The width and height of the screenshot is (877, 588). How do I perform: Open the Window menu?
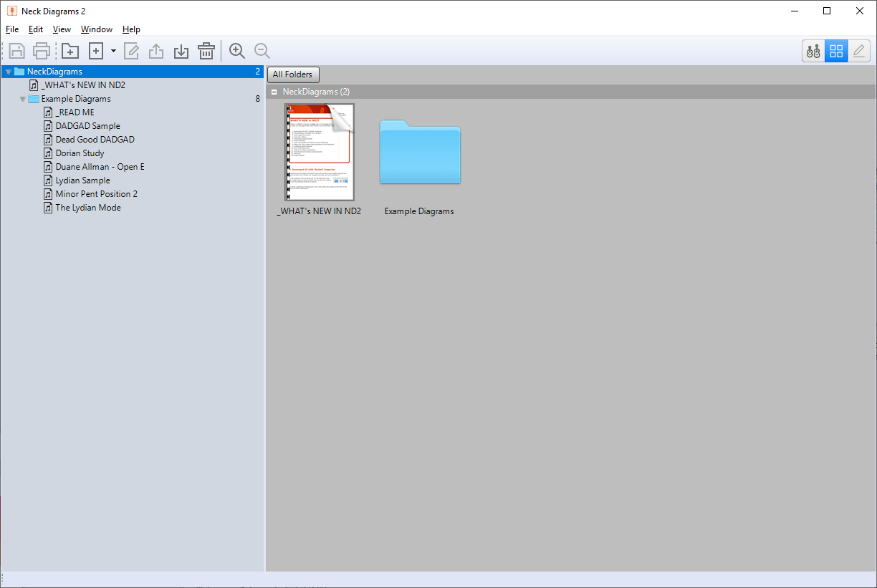click(97, 29)
